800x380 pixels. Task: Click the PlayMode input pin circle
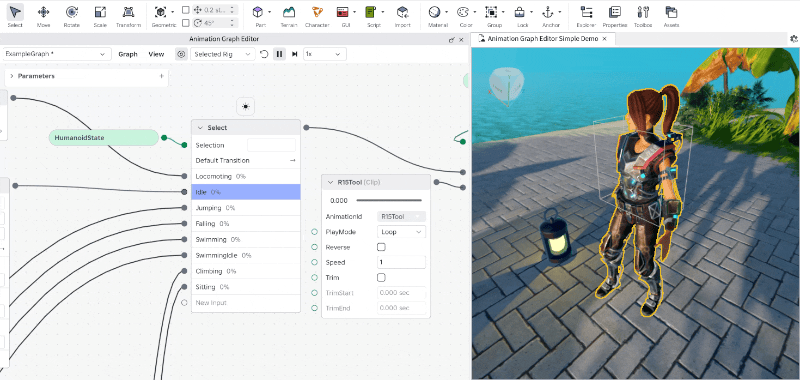point(314,232)
